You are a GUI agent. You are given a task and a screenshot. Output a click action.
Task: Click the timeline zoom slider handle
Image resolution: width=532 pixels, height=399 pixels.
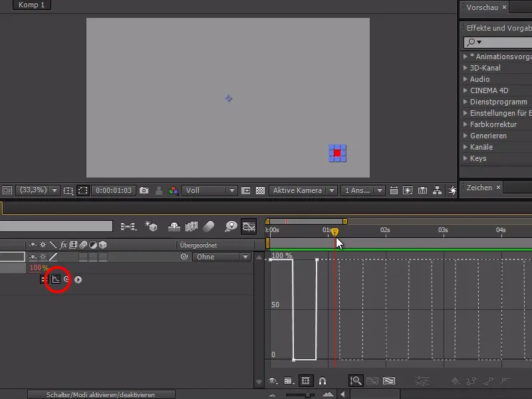308,394
